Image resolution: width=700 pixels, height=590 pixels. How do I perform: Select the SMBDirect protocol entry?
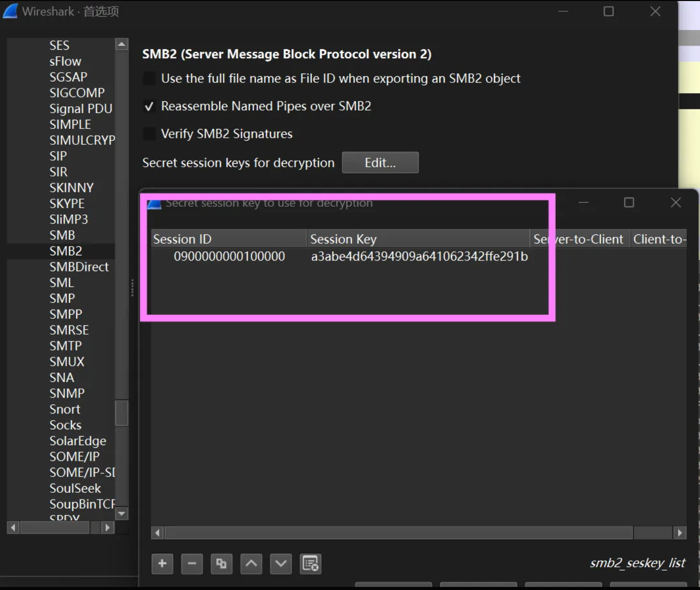79,267
